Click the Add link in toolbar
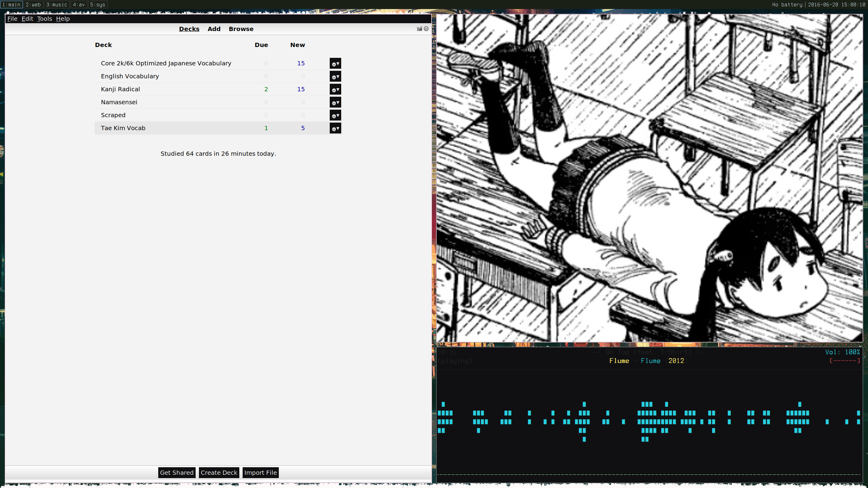This screenshot has height=488, width=868. [x=214, y=29]
